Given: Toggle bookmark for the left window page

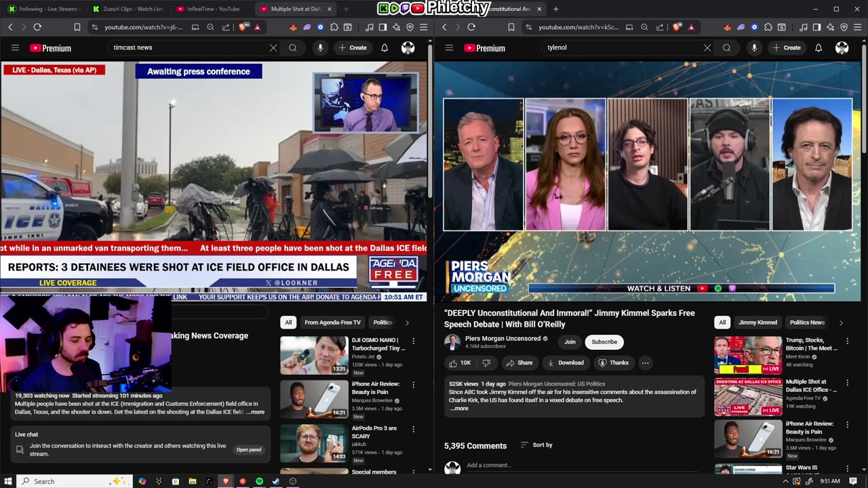Looking at the screenshot, I should point(77,27).
